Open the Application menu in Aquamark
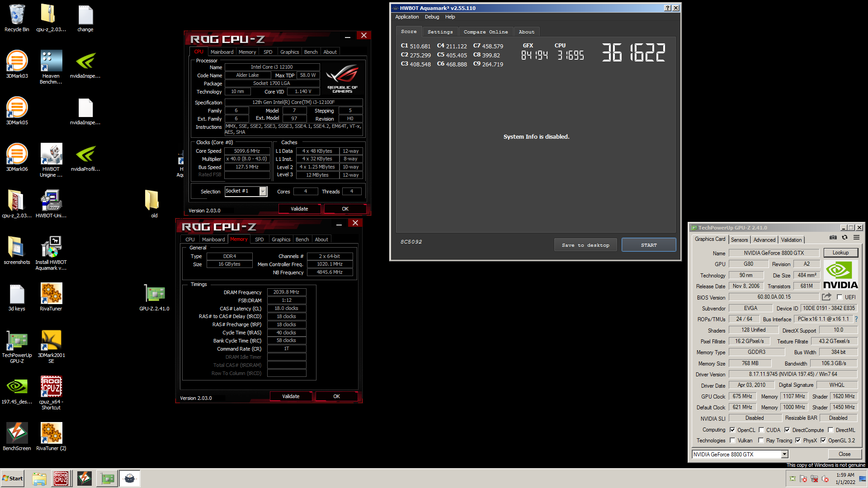The width and height of the screenshot is (868, 488). tap(407, 17)
